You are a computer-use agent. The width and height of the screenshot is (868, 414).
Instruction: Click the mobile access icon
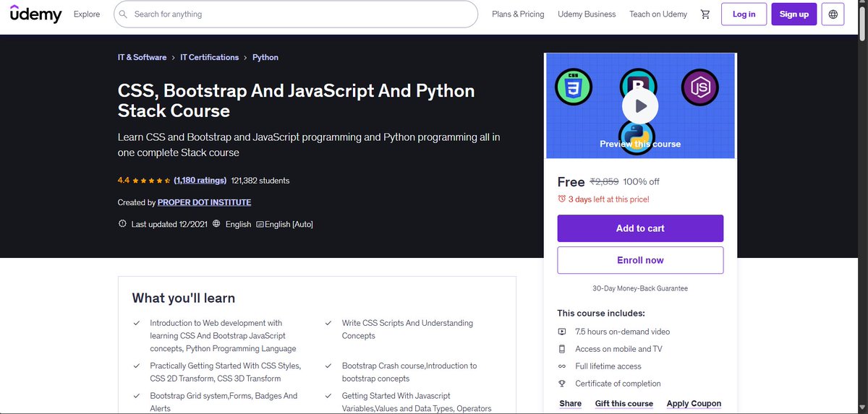coord(562,349)
